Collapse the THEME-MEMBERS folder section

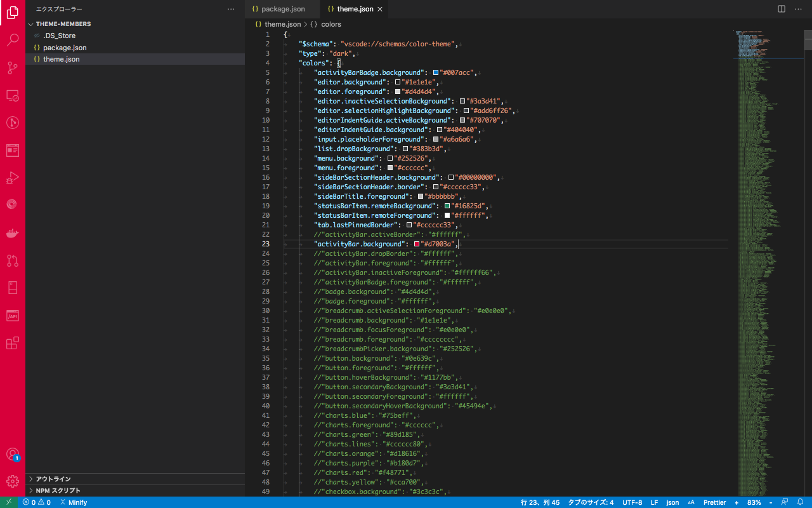(x=135, y=24)
